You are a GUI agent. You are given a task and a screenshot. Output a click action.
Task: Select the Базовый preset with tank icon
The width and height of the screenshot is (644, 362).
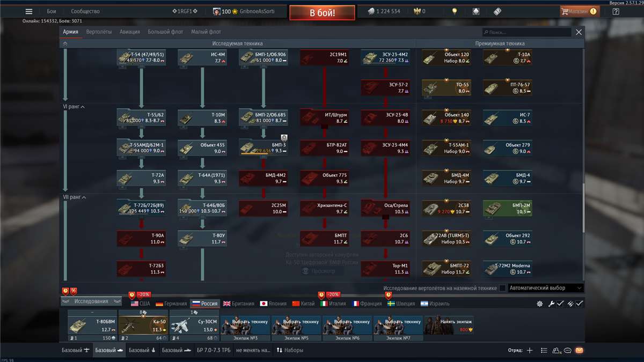109,350
